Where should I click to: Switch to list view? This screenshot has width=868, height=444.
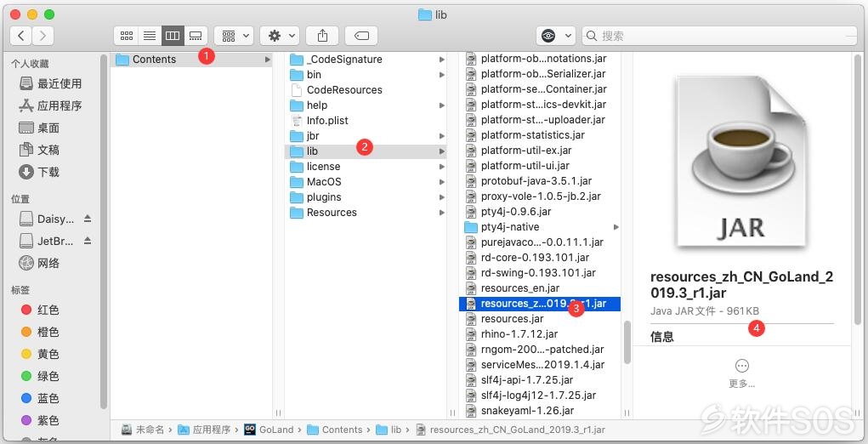point(150,36)
